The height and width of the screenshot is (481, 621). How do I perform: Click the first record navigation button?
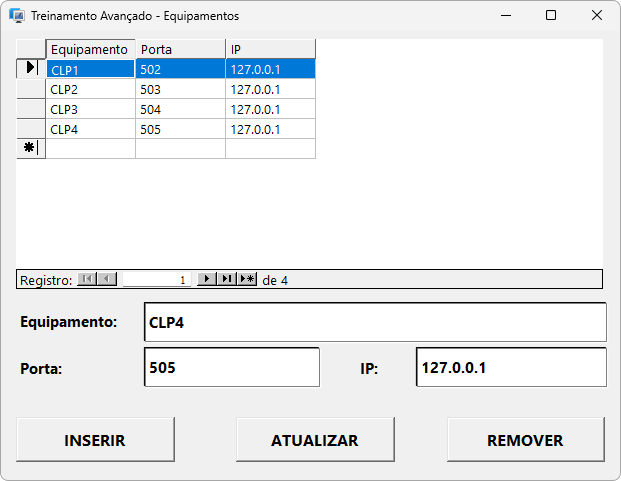[87, 280]
